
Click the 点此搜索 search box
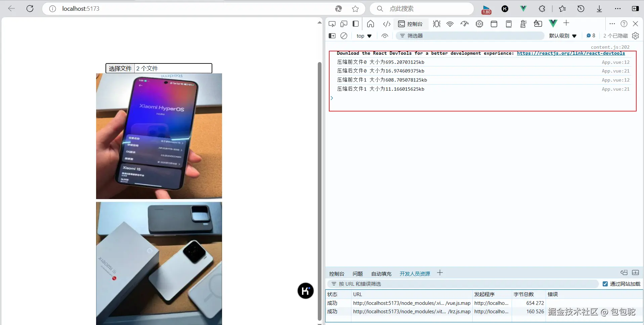click(x=422, y=9)
